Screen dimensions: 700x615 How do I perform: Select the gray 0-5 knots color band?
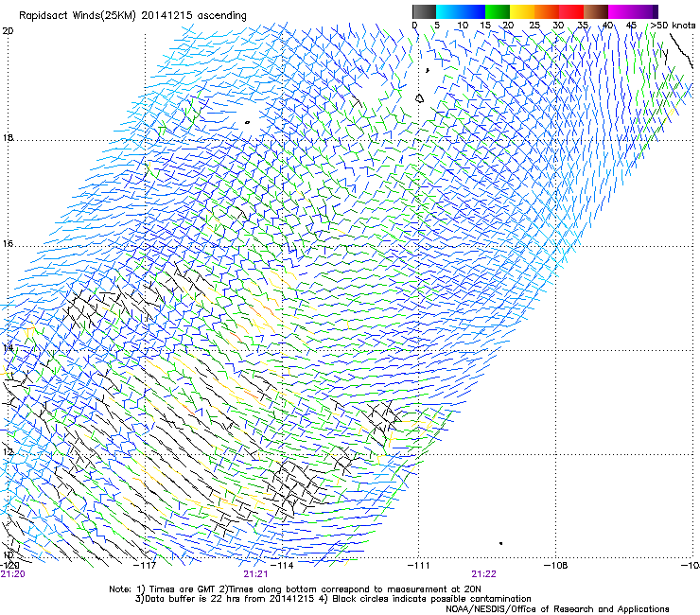coord(425,11)
